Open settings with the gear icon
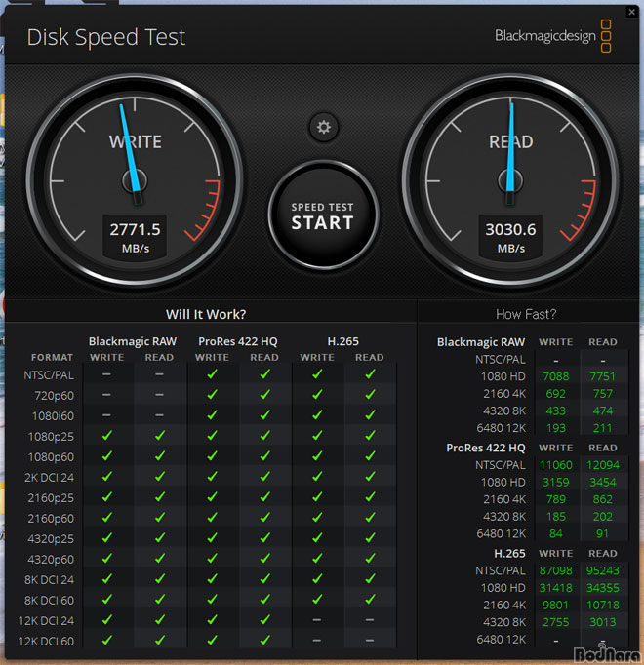This screenshot has width=644, height=665. tap(324, 127)
